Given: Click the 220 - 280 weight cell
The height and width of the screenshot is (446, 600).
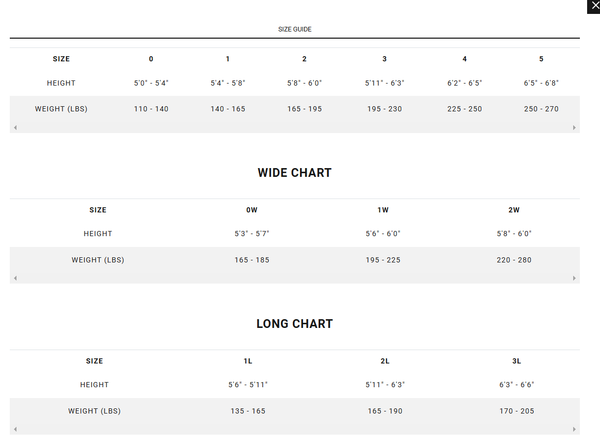Looking at the screenshot, I should click(514, 260).
